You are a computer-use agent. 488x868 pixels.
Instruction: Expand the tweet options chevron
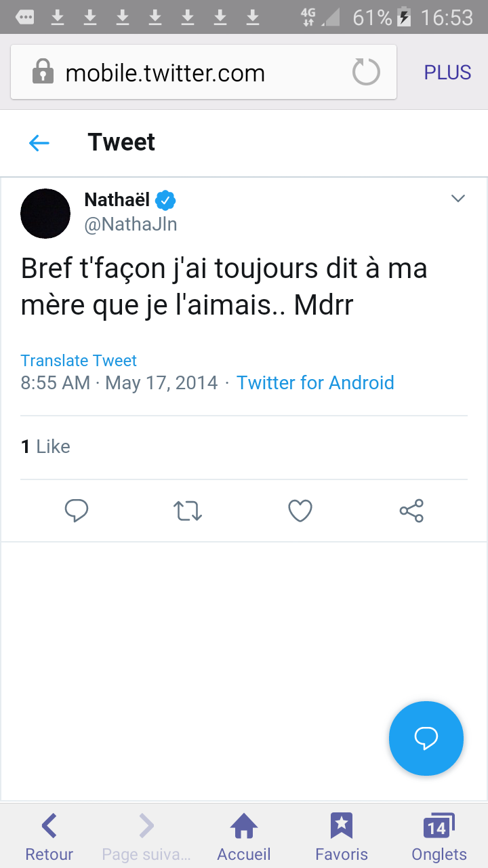pyautogui.click(x=458, y=199)
